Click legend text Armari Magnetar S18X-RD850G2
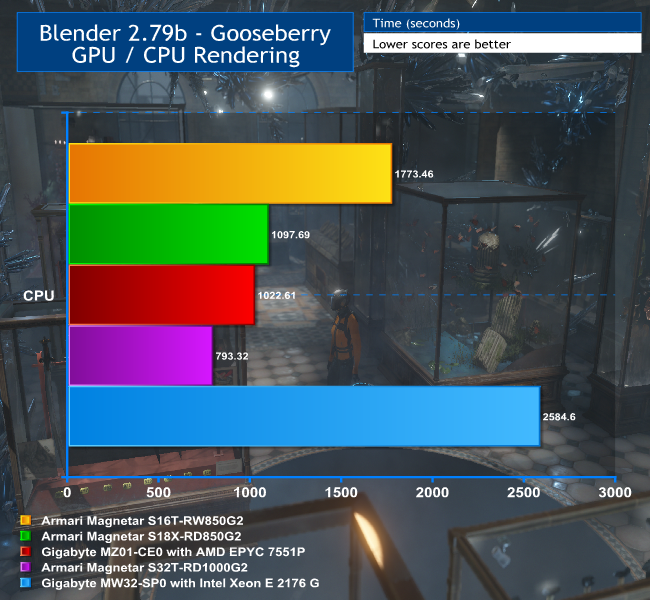 click(x=141, y=537)
